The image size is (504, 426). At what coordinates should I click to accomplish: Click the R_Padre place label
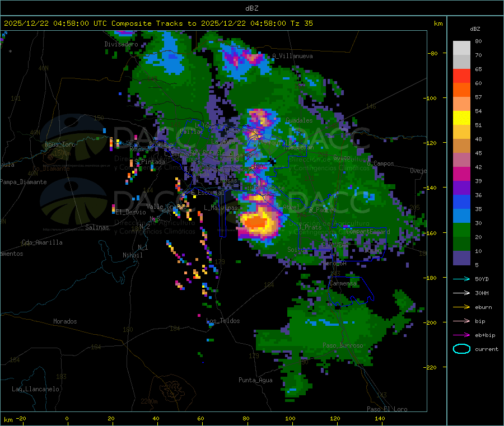321,210
